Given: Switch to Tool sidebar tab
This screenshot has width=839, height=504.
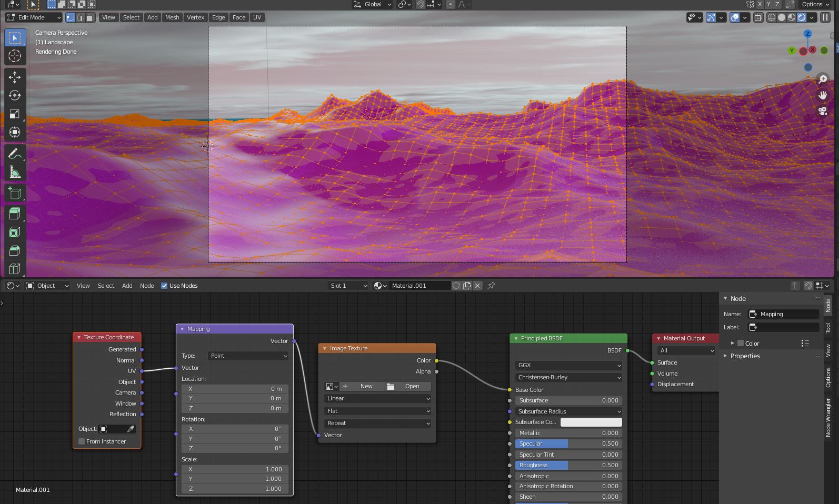Looking at the screenshot, I should click(828, 328).
